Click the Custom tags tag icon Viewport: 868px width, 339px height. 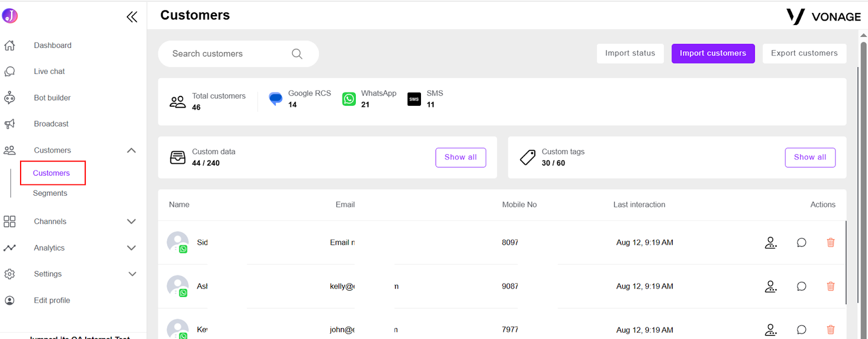[527, 157]
